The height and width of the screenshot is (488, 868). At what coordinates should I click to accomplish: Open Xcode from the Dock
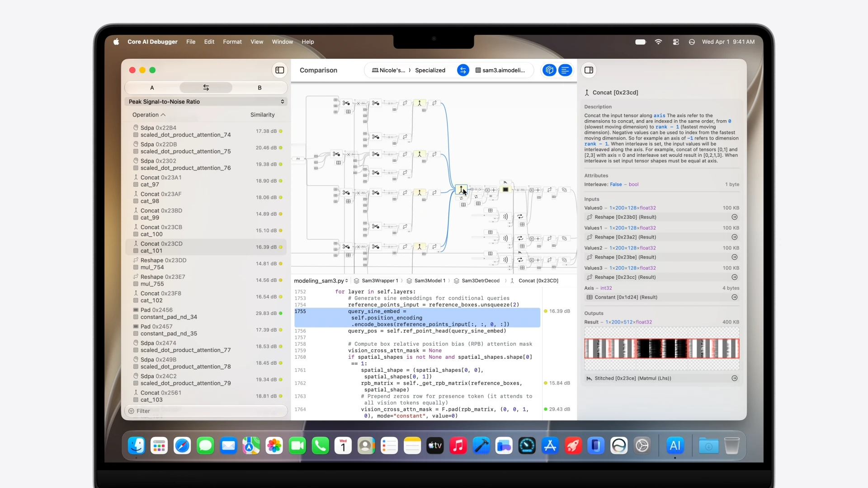point(481,446)
